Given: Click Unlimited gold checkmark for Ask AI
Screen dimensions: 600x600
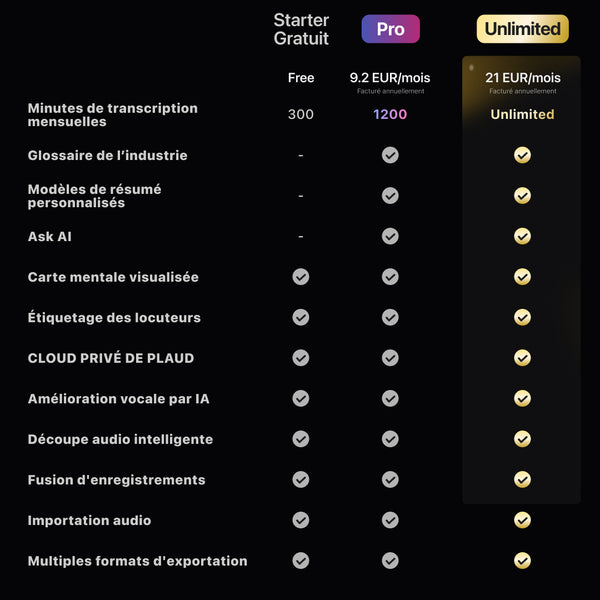Looking at the screenshot, I should click(x=522, y=236).
